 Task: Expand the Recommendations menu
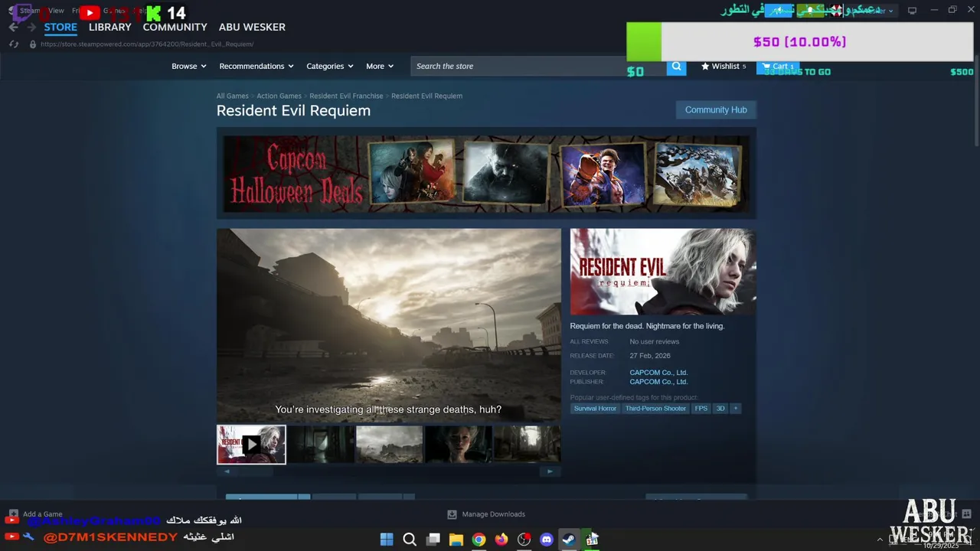pyautogui.click(x=256, y=67)
